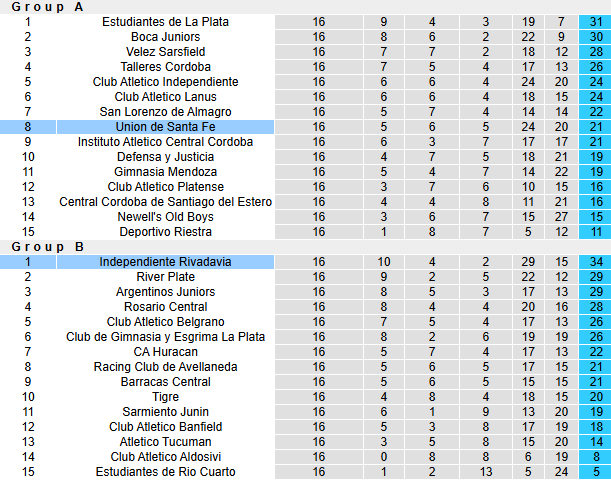Open the Deportivo Riestra team entry
The height and width of the screenshot is (480, 611).
(x=165, y=232)
